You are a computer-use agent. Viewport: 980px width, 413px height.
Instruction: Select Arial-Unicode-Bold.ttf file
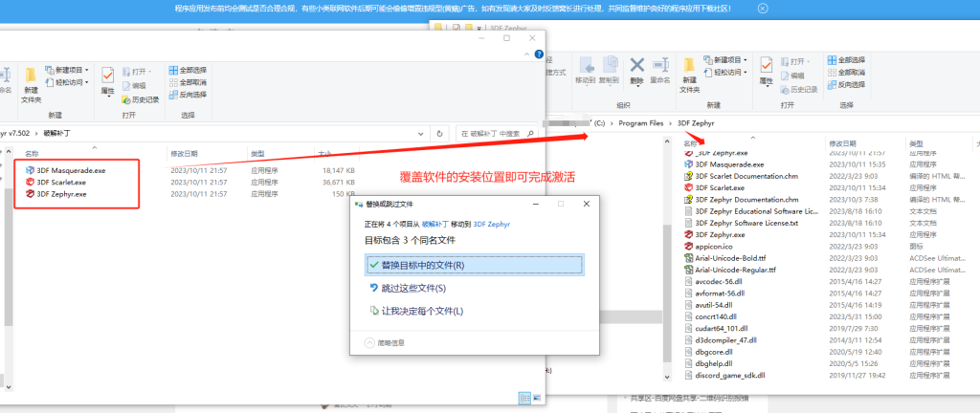[x=725, y=258]
